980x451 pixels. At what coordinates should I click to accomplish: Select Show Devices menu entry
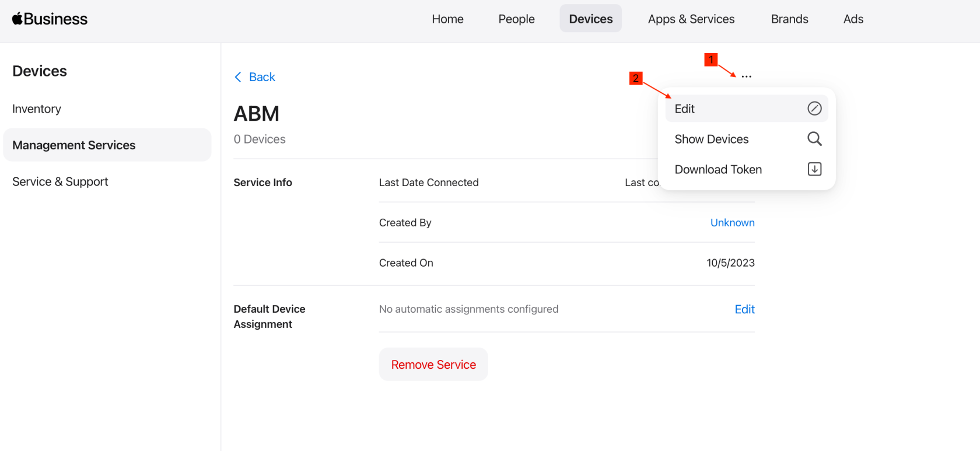pyautogui.click(x=747, y=139)
